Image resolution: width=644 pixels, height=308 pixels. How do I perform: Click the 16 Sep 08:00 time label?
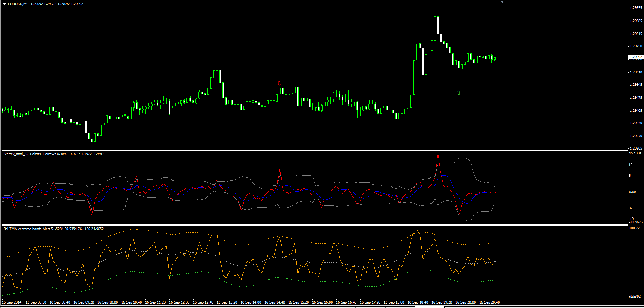36,302
